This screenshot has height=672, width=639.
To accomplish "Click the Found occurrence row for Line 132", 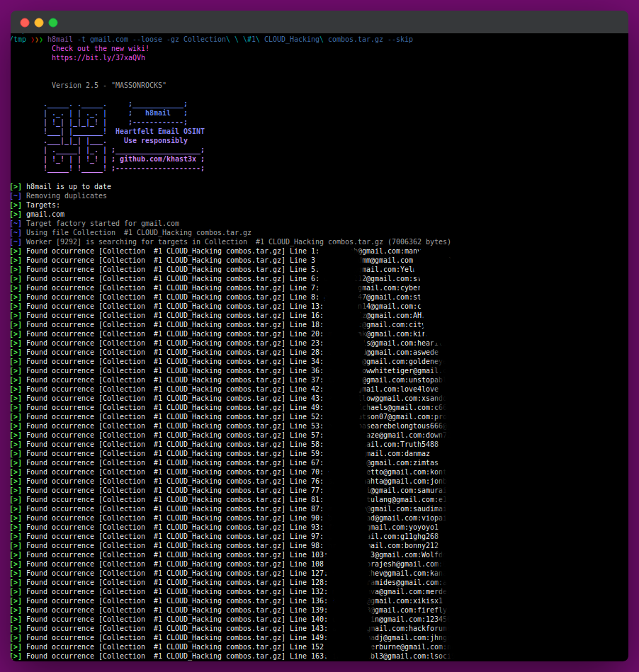I will [229, 592].
